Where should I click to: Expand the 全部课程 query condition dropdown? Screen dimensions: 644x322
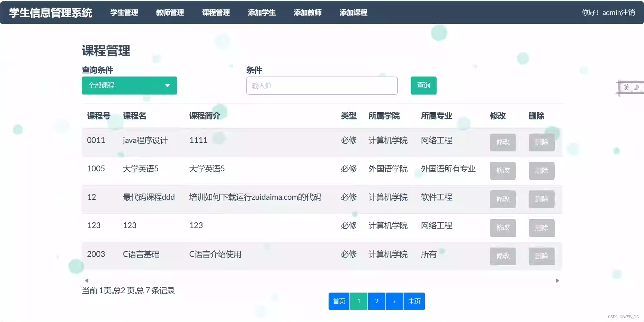pos(129,86)
